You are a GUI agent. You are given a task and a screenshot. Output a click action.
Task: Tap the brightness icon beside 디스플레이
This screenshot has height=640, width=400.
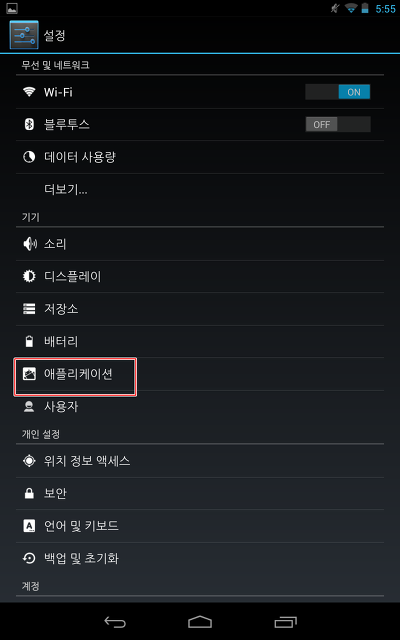point(29,277)
